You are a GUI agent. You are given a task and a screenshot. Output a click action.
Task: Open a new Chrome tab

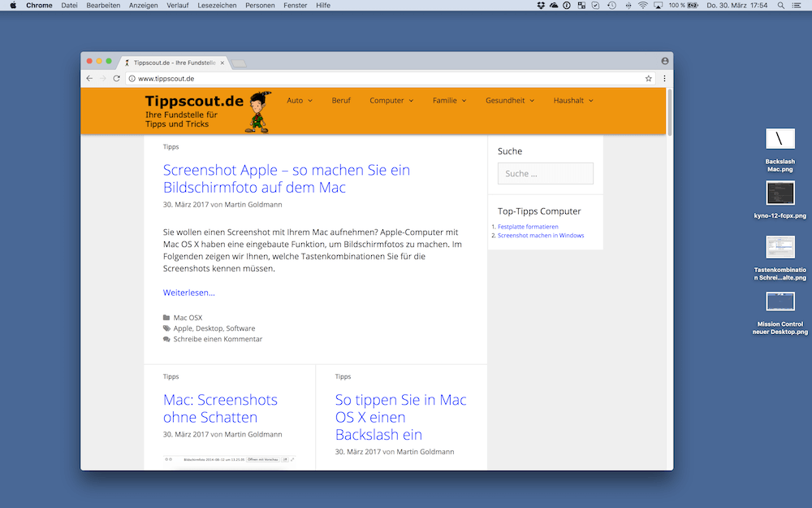[x=239, y=63]
